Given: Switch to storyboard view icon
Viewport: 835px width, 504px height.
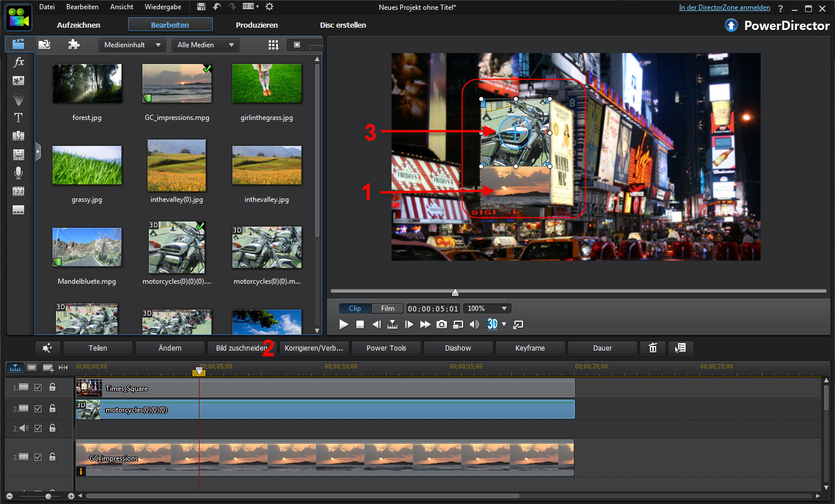Looking at the screenshot, I should [x=32, y=367].
